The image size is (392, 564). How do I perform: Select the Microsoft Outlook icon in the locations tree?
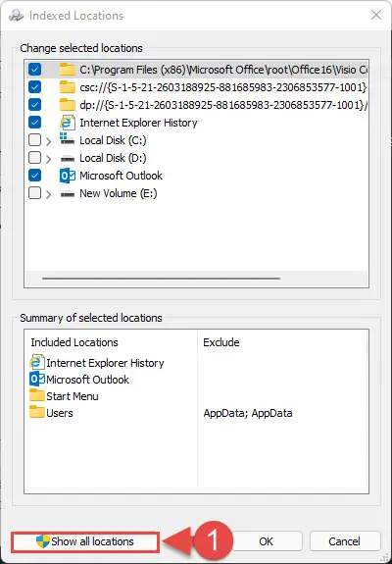click(x=68, y=176)
